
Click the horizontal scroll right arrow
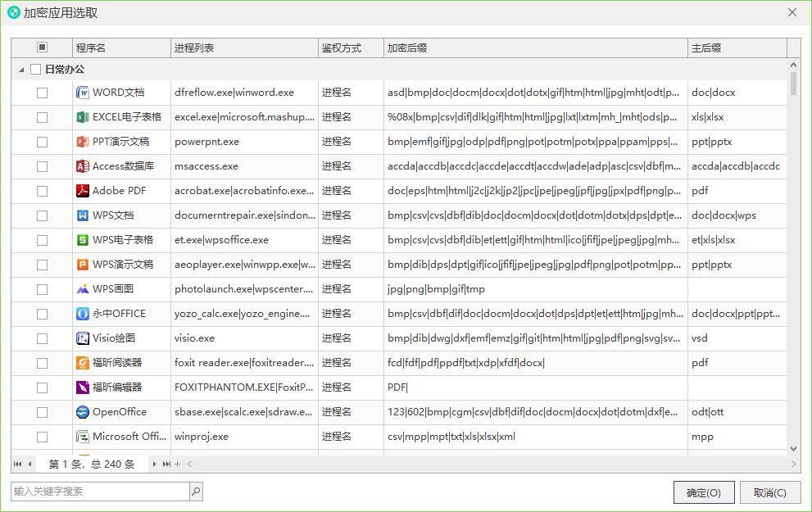tap(793, 464)
